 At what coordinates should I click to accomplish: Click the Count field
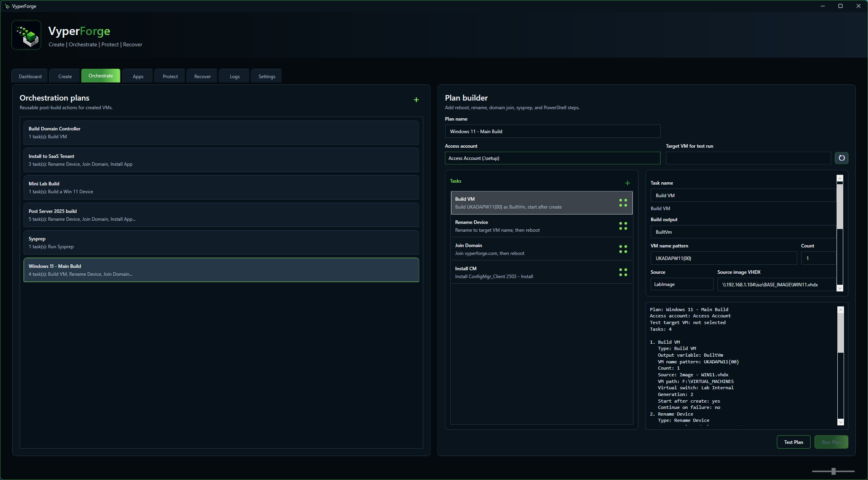coord(818,258)
